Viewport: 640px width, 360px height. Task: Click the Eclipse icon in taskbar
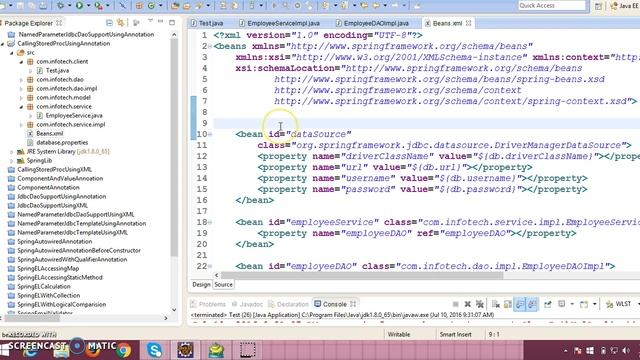point(185,350)
